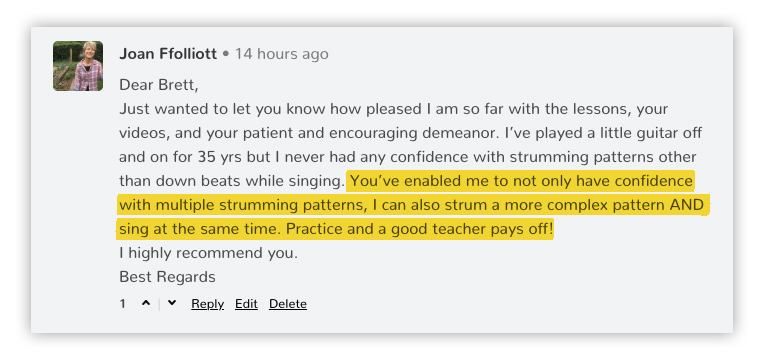This screenshot has width=766, height=362.
Task: Click the vote count number 1
Action: (x=123, y=304)
